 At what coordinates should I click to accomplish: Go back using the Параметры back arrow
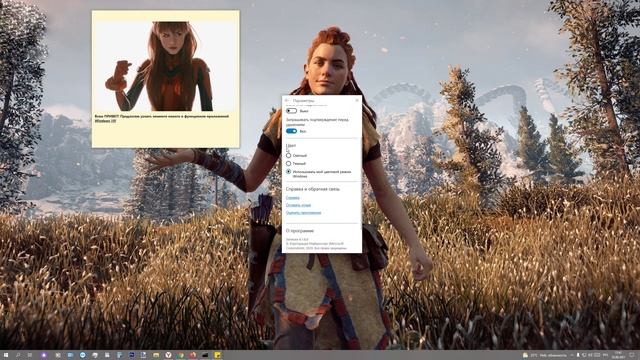(x=287, y=100)
